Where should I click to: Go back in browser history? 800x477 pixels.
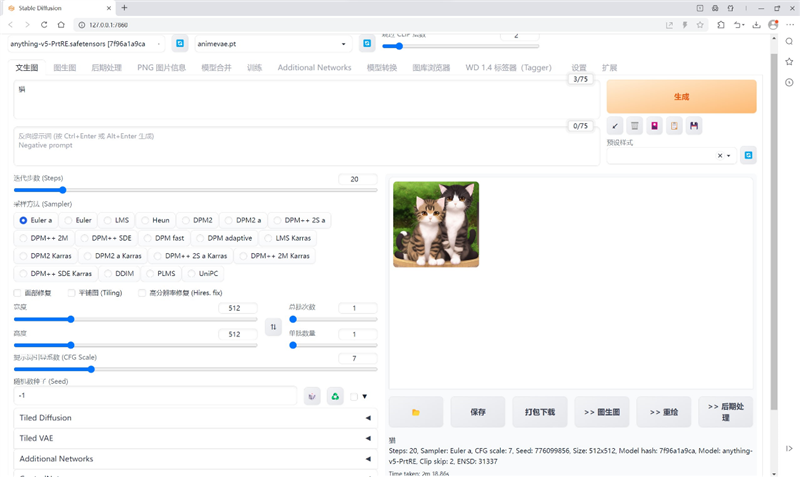pyautogui.click(x=11, y=24)
